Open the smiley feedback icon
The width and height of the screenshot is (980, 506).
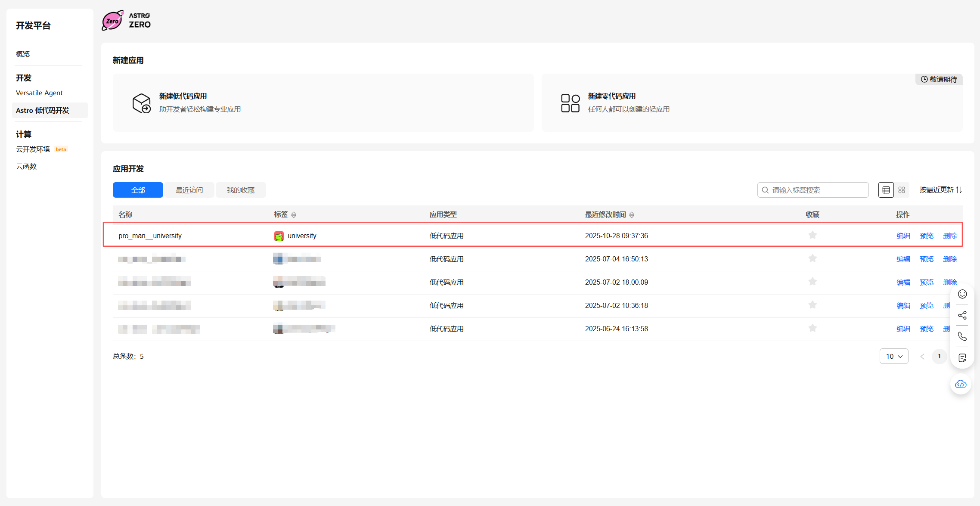pyautogui.click(x=962, y=294)
